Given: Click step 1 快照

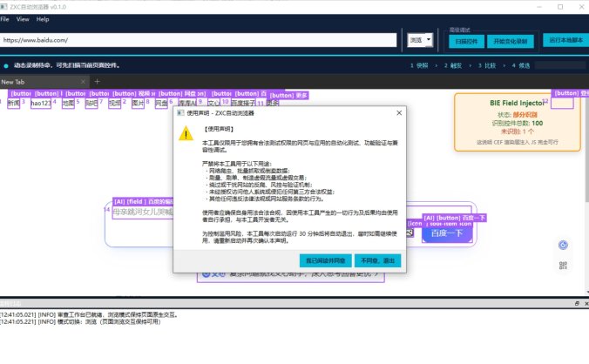Looking at the screenshot, I should (x=419, y=65).
